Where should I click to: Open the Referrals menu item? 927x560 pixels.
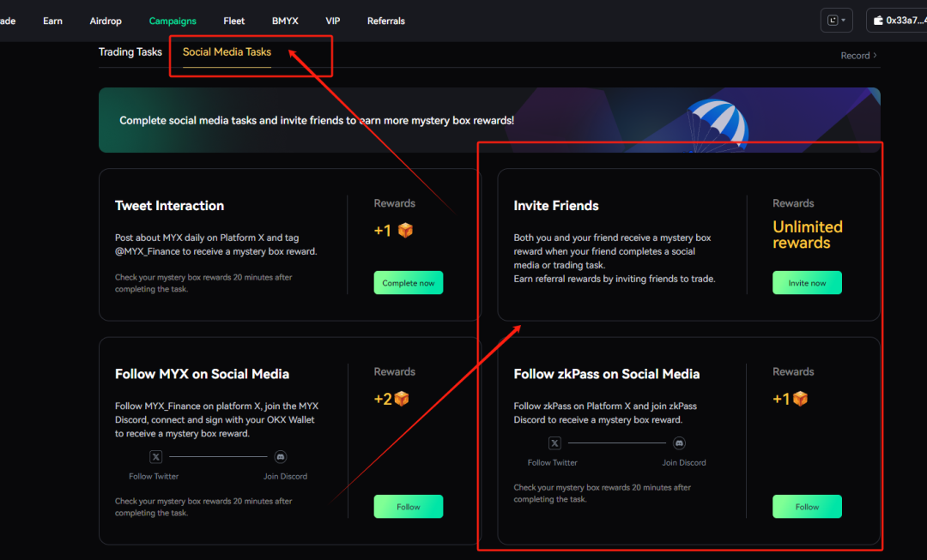pyautogui.click(x=386, y=21)
